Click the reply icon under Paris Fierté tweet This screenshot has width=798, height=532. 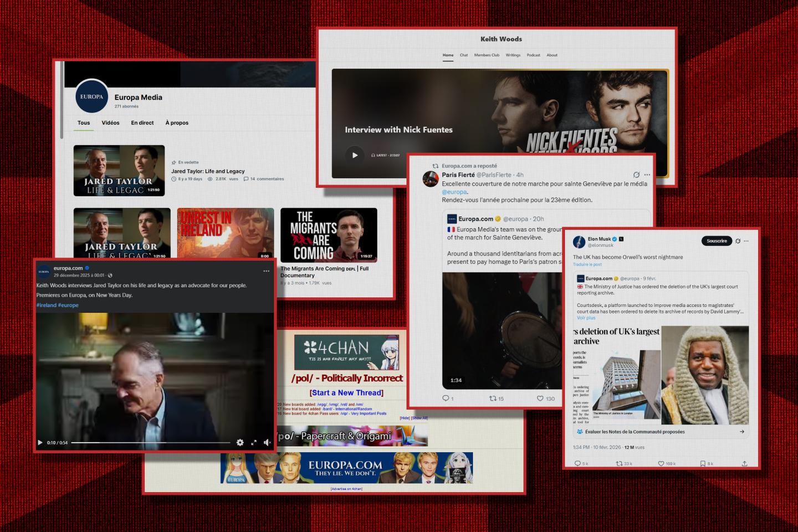click(446, 398)
